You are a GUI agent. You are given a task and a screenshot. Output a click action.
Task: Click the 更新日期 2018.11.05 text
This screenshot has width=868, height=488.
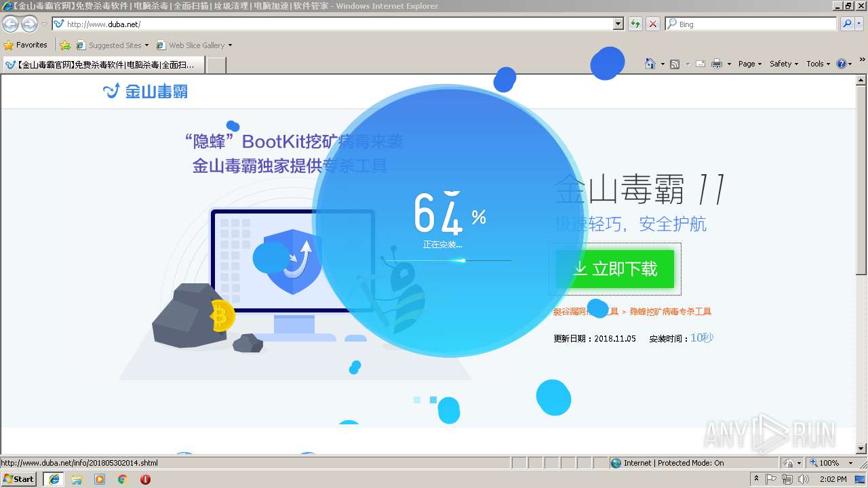tap(595, 339)
